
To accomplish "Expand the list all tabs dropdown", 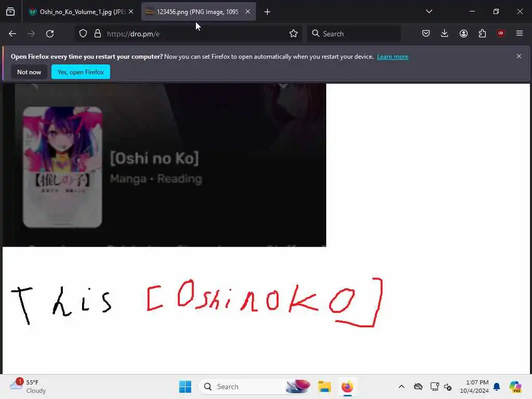I will 429,11.
